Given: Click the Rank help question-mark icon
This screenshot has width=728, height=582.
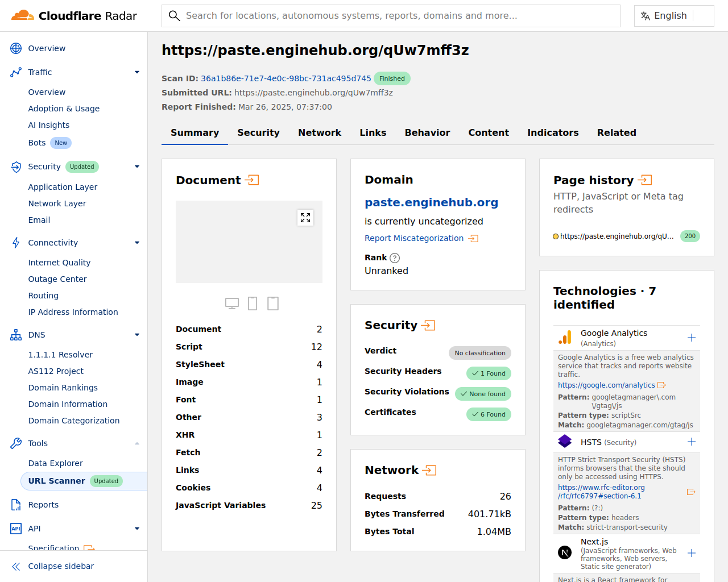Looking at the screenshot, I should coord(395,258).
